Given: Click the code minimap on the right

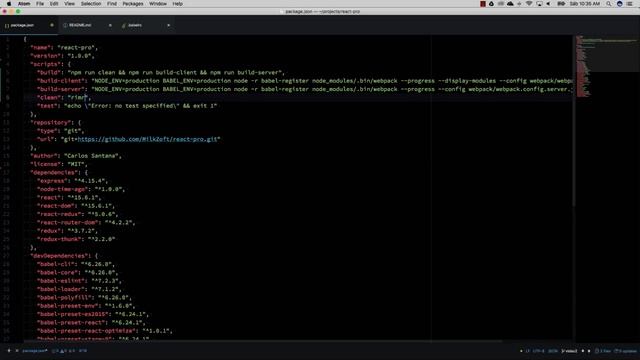Looking at the screenshot, I should [x=606, y=67].
